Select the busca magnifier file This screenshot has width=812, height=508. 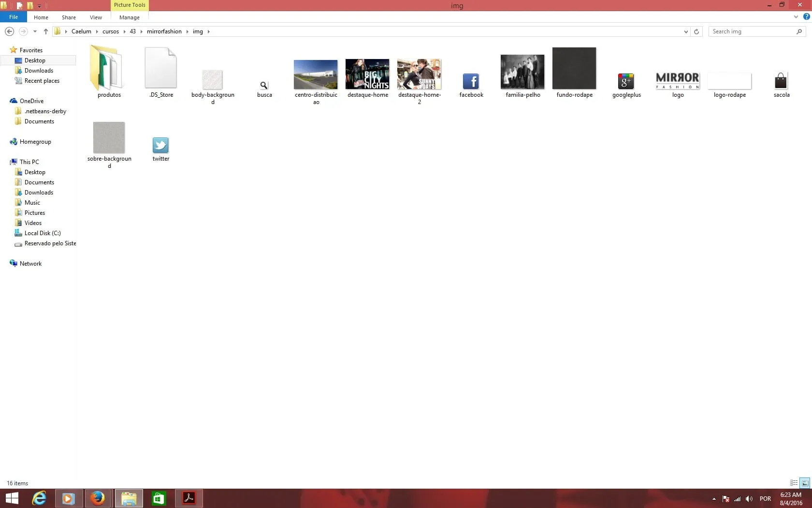(x=264, y=86)
